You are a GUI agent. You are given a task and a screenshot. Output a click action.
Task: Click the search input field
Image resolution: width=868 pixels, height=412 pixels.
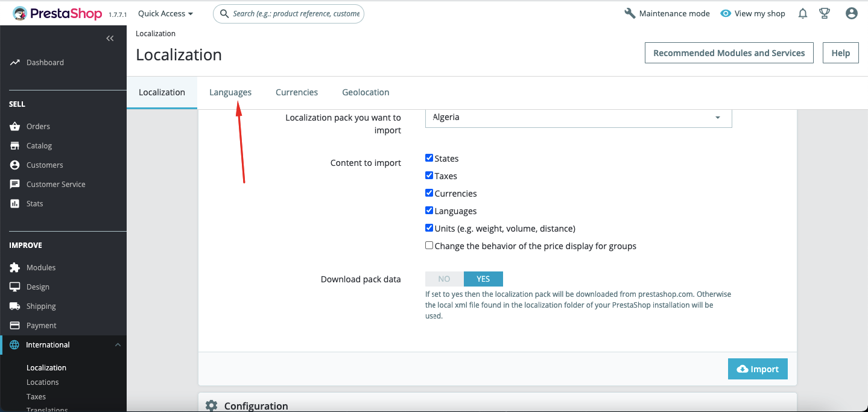(x=288, y=13)
